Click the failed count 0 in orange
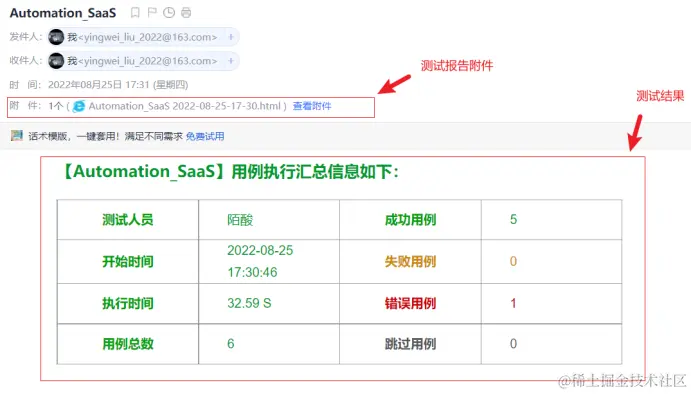Image resolution: width=692 pixels, height=394 pixels. [x=513, y=261]
